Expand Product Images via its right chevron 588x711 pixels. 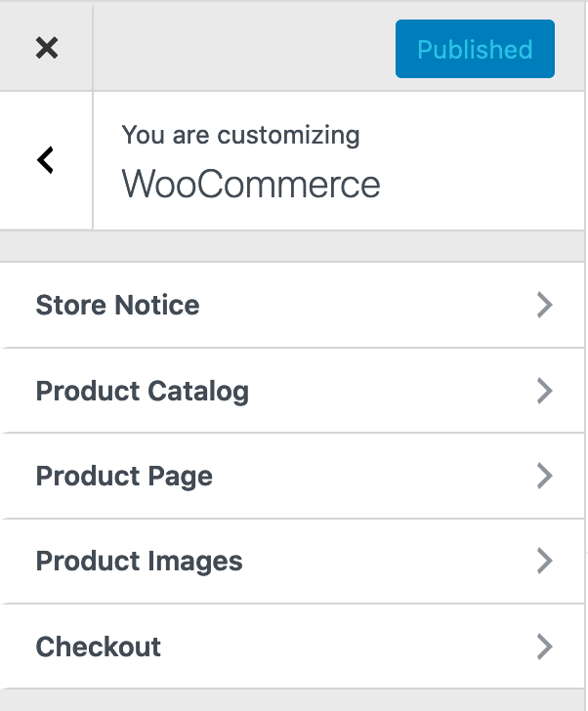(x=544, y=561)
